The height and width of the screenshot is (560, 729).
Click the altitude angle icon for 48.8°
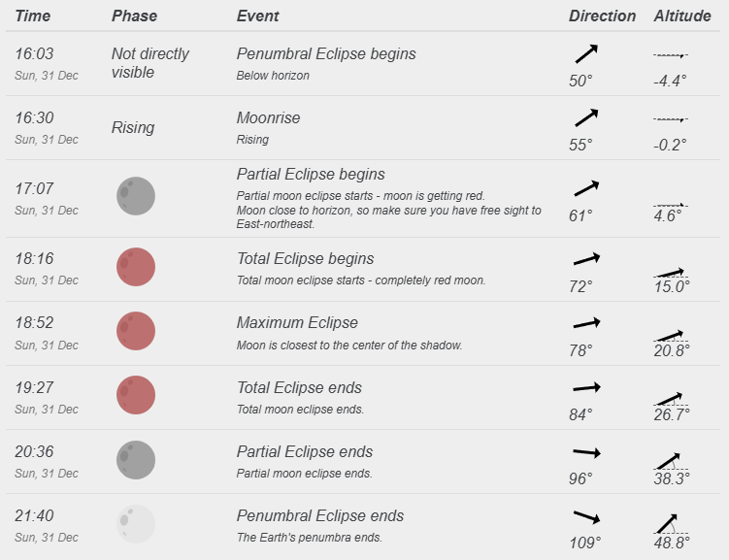click(x=671, y=524)
